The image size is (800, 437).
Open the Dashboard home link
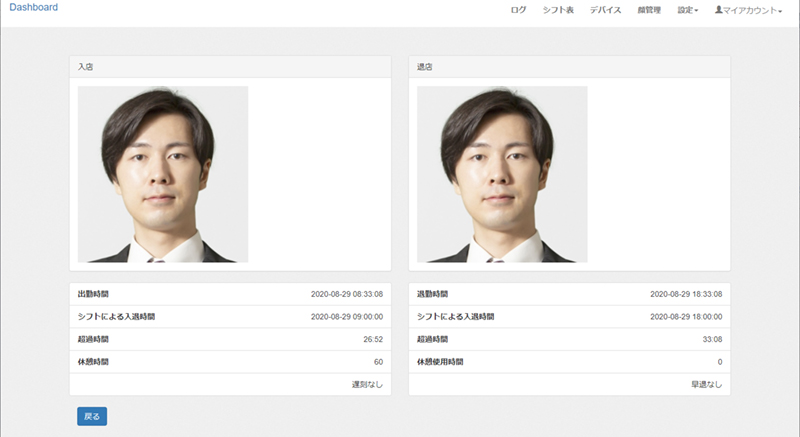click(34, 8)
